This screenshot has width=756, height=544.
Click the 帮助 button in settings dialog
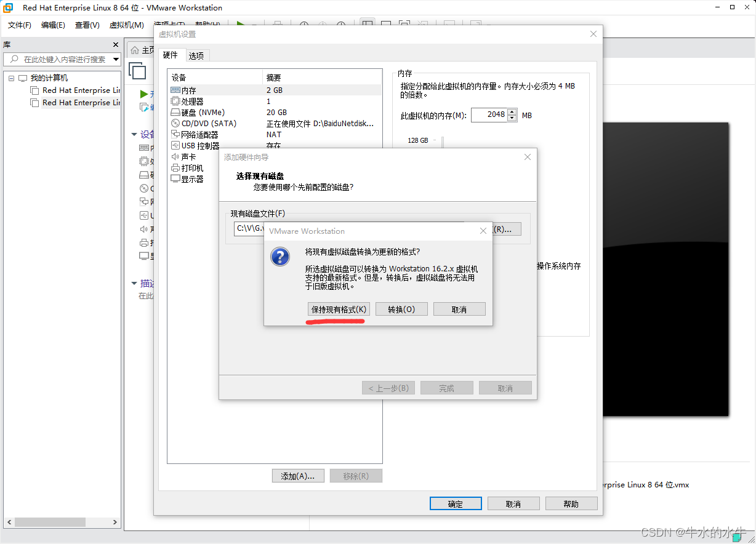coord(571,503)
